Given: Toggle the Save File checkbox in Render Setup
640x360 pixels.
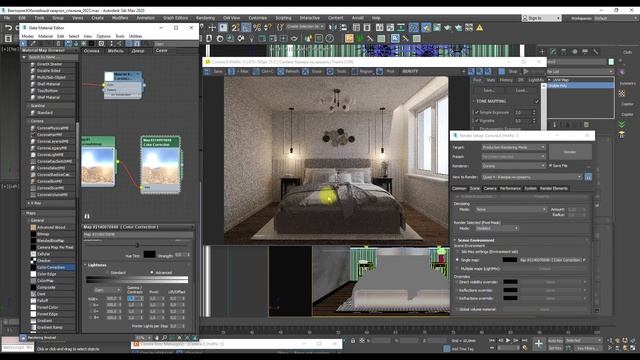Looking at the screenshot, I should pyautogui.click(x=551, y=166).
